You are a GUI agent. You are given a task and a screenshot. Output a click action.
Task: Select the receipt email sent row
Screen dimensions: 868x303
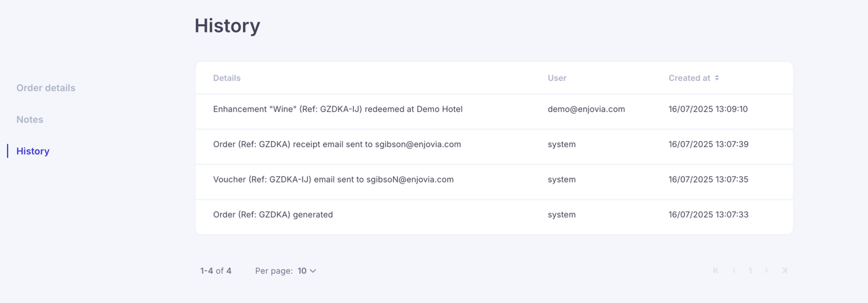click(494, 145)
